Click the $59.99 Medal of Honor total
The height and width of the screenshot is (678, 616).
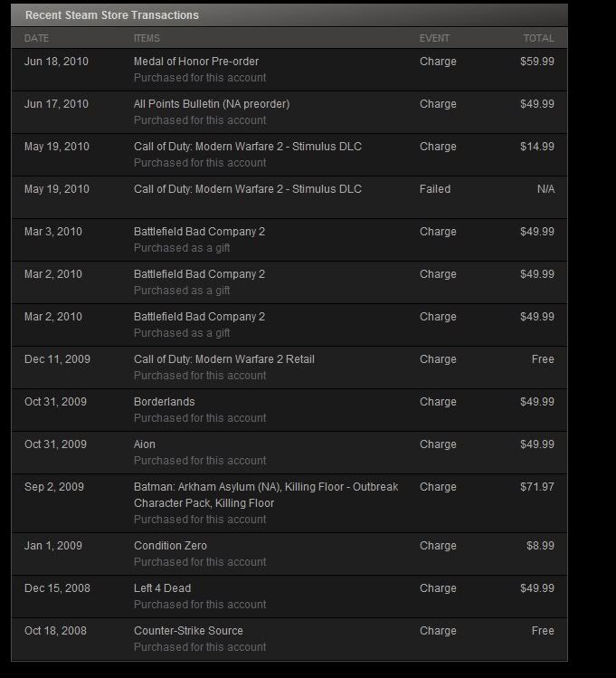click(537, 62)
